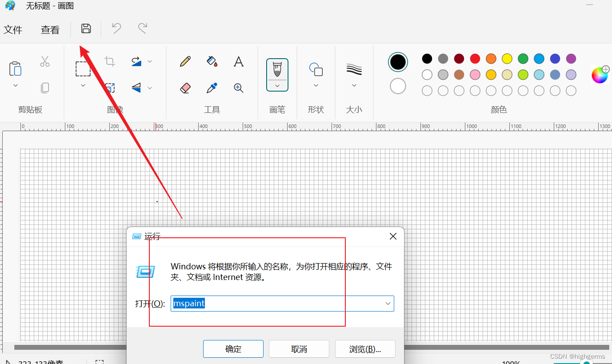612x364 pixels.
Task: Click the Flip image icon
Action: coord(136,88)
